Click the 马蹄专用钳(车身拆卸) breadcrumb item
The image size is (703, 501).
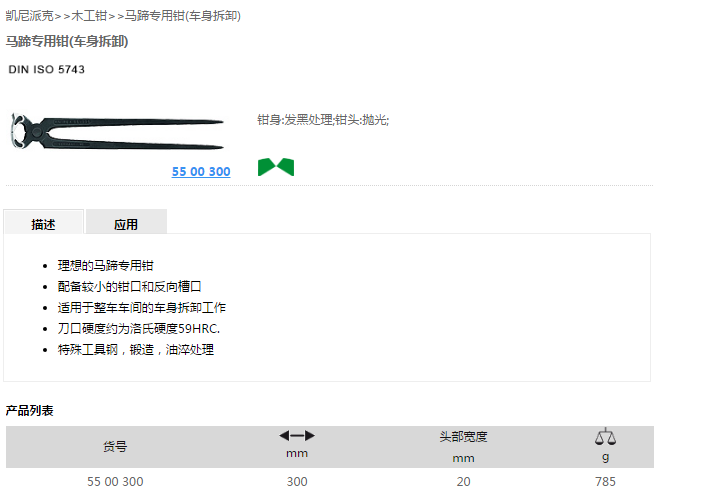pos(183,16)
